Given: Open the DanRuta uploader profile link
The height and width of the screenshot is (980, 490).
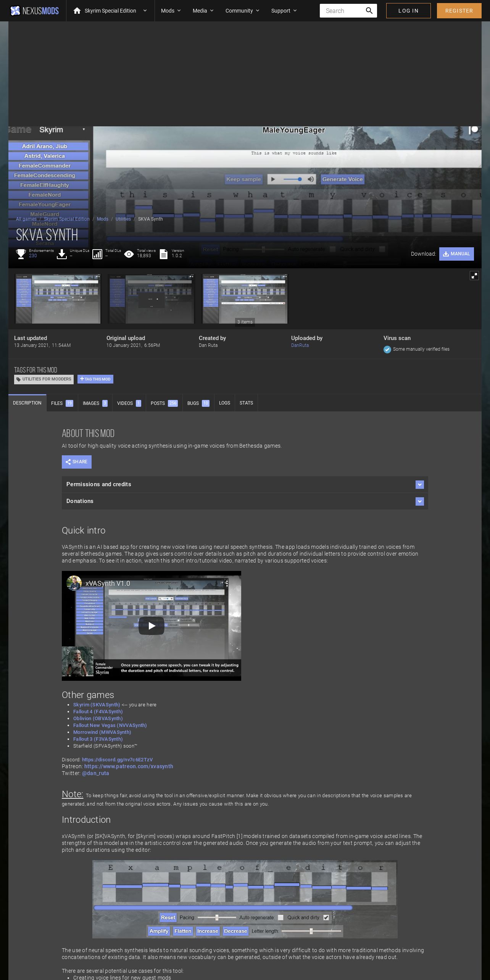Looking at the screenshot, I should (300, 345).
